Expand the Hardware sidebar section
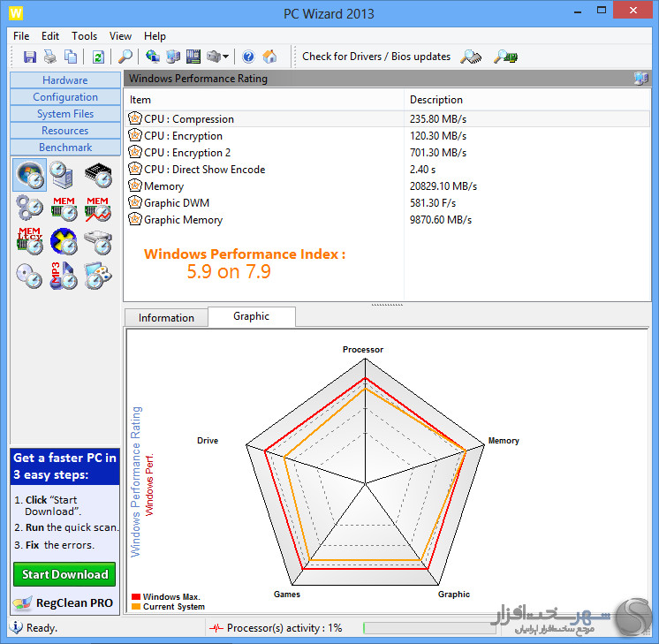659x644 pixels. (x=65, y=80)
